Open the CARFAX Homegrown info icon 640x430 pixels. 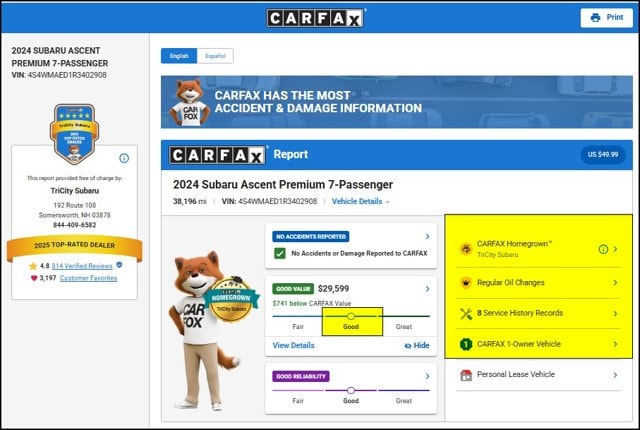pos(603,249)
